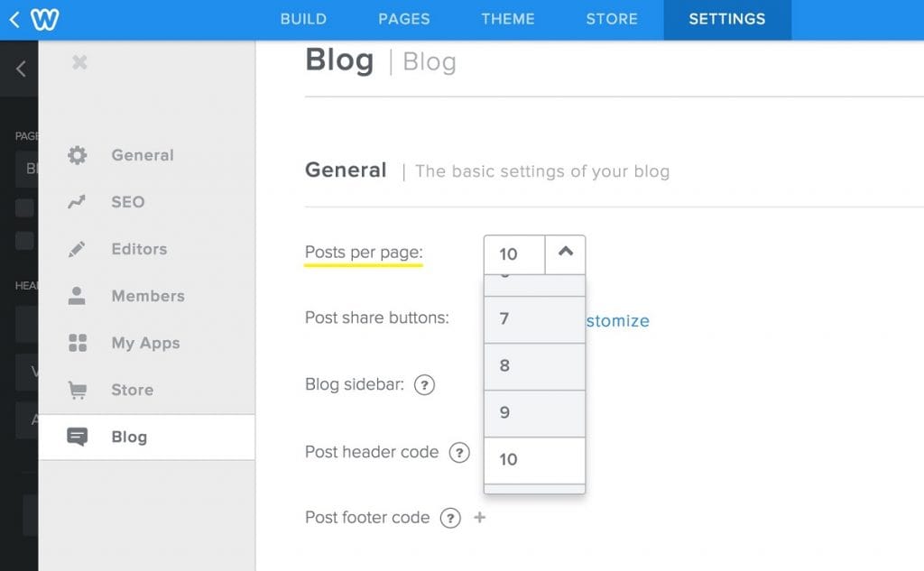924x571 pixels.
Task: Close the settings panel with X icon
Action: pos(79,62)
